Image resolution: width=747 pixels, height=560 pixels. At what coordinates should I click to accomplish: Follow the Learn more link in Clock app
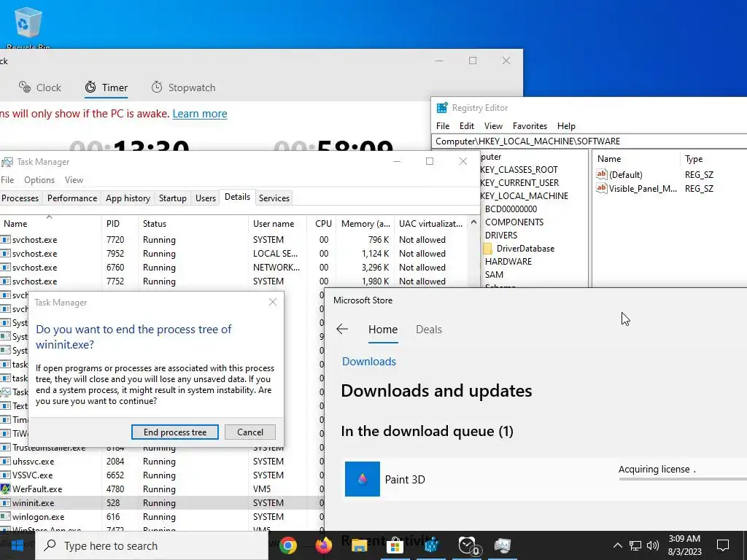click(200, 114)
